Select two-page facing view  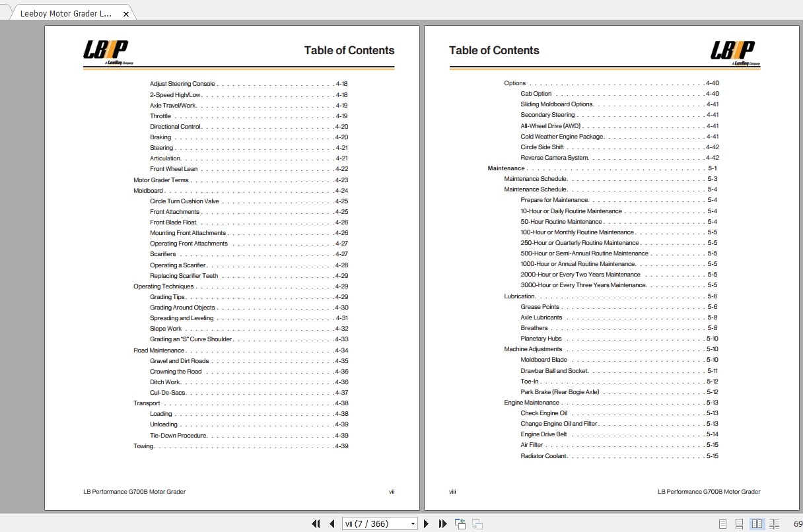coord(757,524)
